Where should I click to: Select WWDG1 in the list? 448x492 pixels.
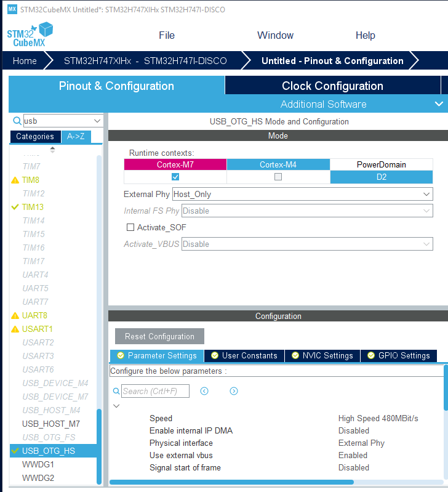pyautogui.click(x=38, y=464)
